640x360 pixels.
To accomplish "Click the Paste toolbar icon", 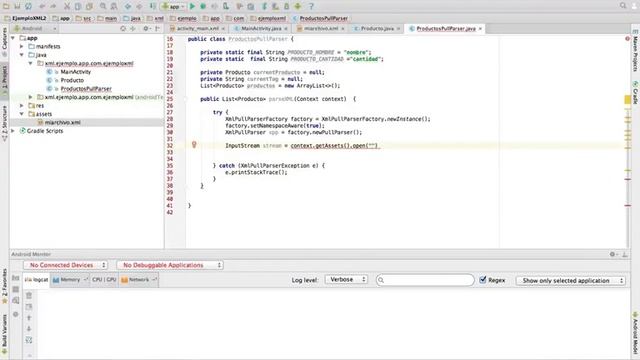I will pyautogui.click(x=89, y=6).
